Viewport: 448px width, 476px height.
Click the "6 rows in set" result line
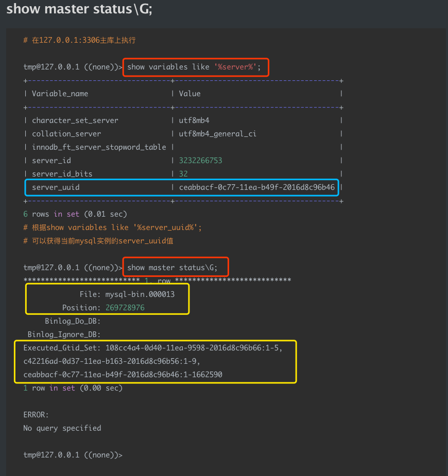75,214
